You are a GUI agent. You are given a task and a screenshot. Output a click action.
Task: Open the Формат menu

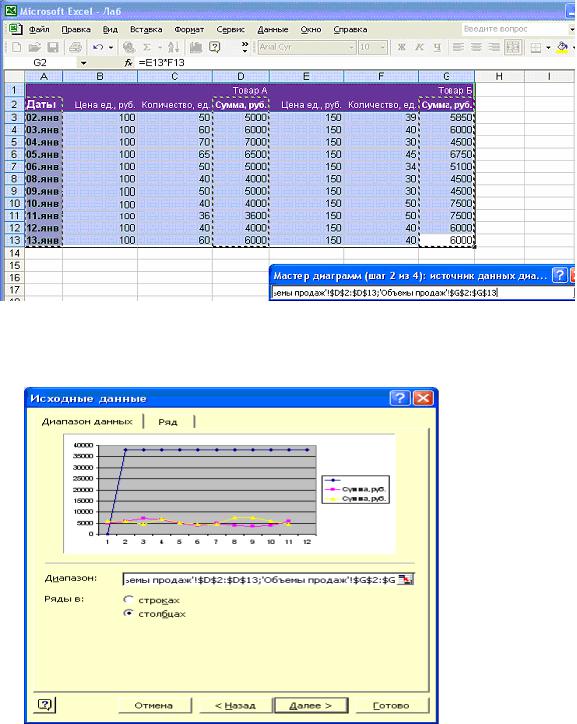tap(189, 29)
